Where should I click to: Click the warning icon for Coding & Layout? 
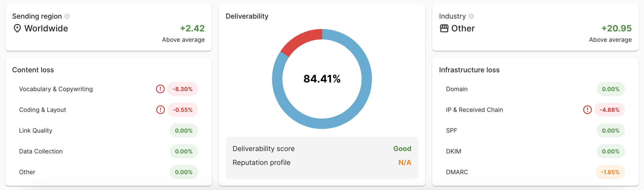[160, 109]
